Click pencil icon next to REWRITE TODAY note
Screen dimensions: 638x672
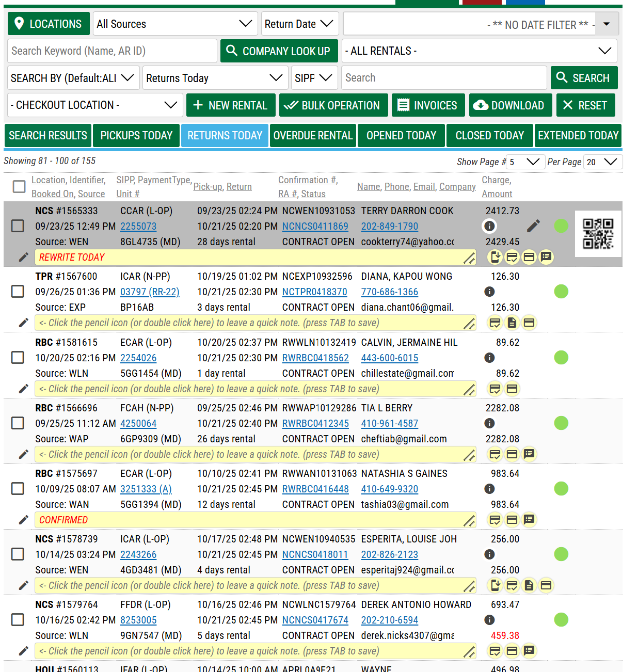click(x=23, y=257)
